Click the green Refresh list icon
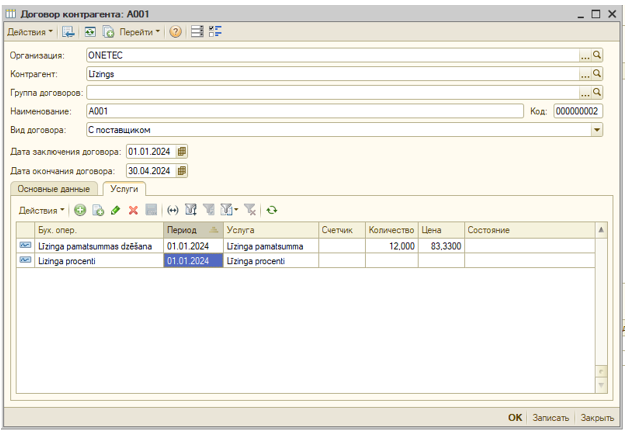This screenshot has height=432, width=628. (x=271, y=210)
